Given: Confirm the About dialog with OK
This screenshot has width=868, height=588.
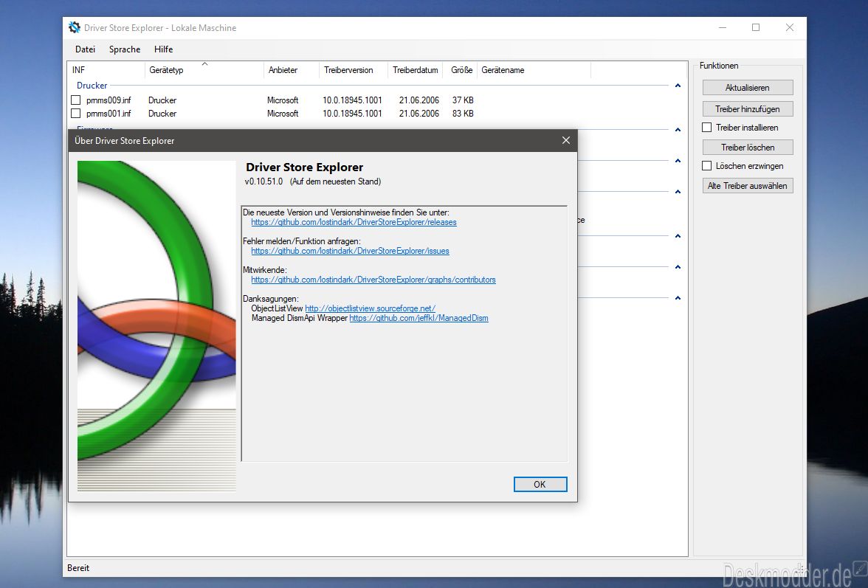Looking at the screenshot, I should tap(540, 484).
